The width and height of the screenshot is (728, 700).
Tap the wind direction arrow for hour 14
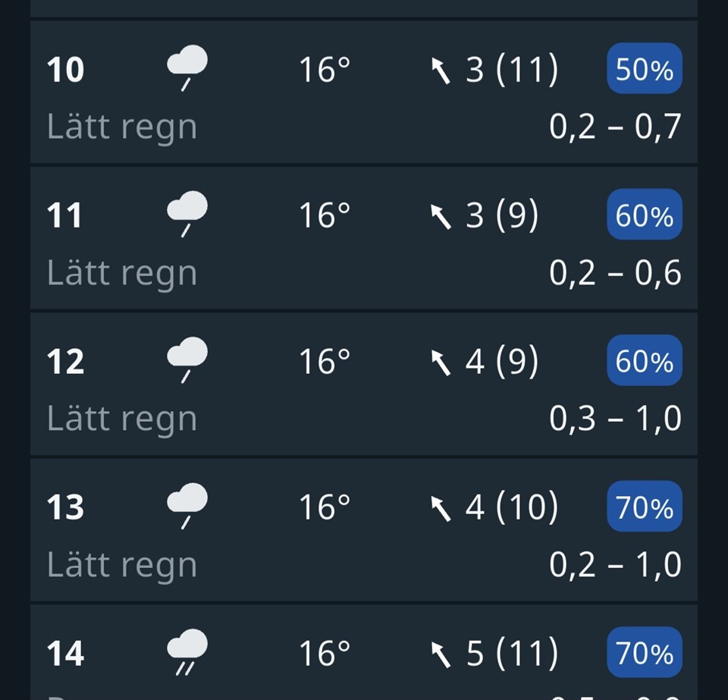click(441, 654)
